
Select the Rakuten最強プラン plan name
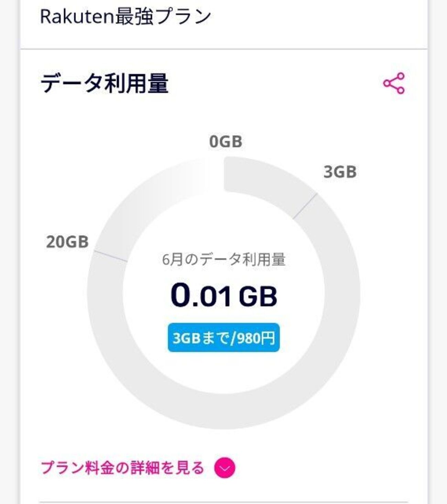[126, 16]
